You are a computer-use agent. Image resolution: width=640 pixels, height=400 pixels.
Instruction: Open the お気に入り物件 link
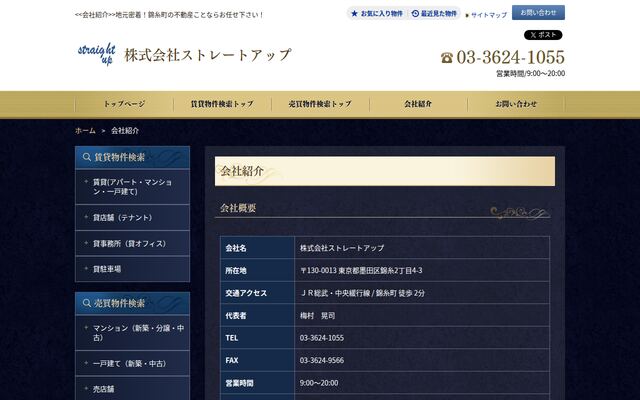[377, 13]
